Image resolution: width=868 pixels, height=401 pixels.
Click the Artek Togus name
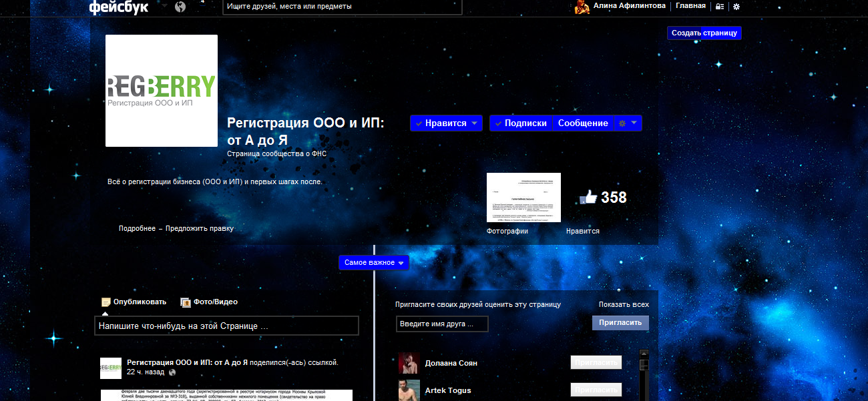[448, 391]
